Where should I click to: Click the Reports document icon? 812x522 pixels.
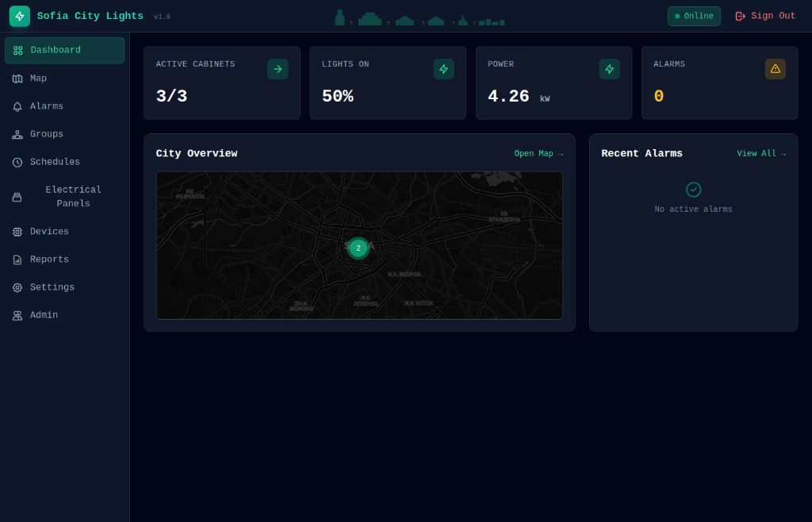17,259
